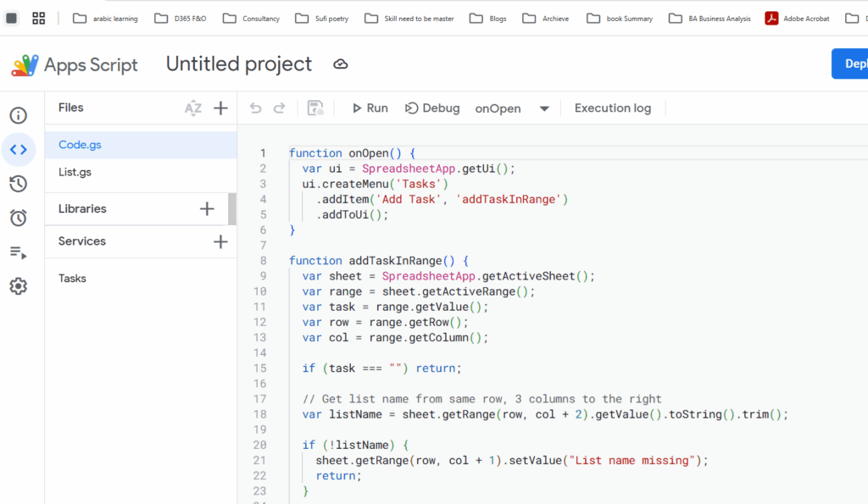Open the Consultancy bookmarks folder

pyautogui.click(x=252, y=19)
